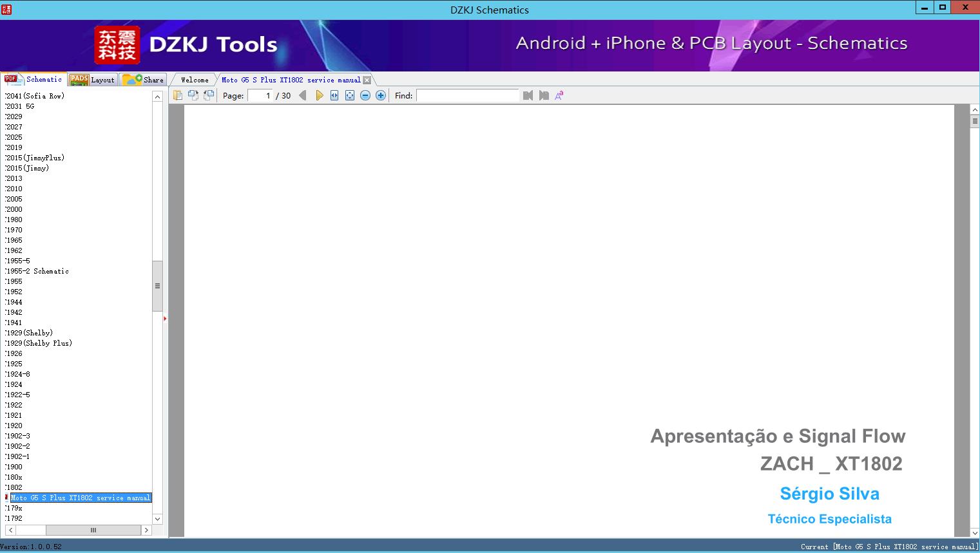Open the Schematic tab
980x553 pixels.
pyautogui.click(x=34, y=79)
